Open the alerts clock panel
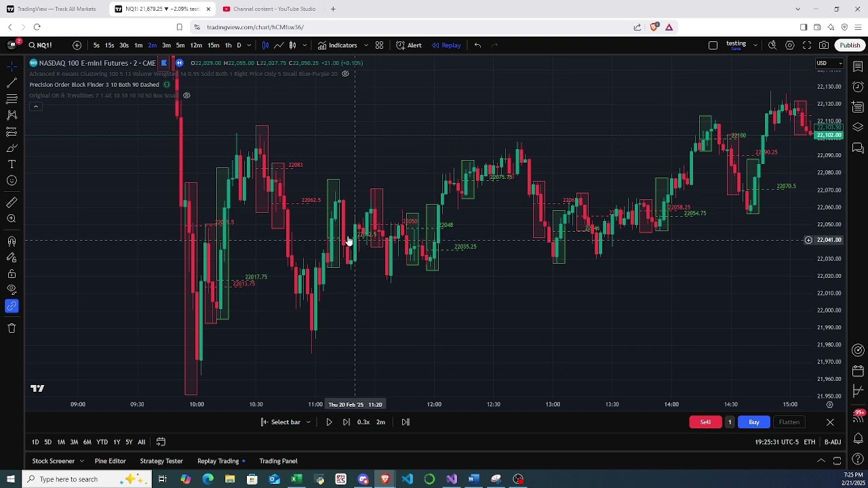868x488 pixels. pos(858,87)
